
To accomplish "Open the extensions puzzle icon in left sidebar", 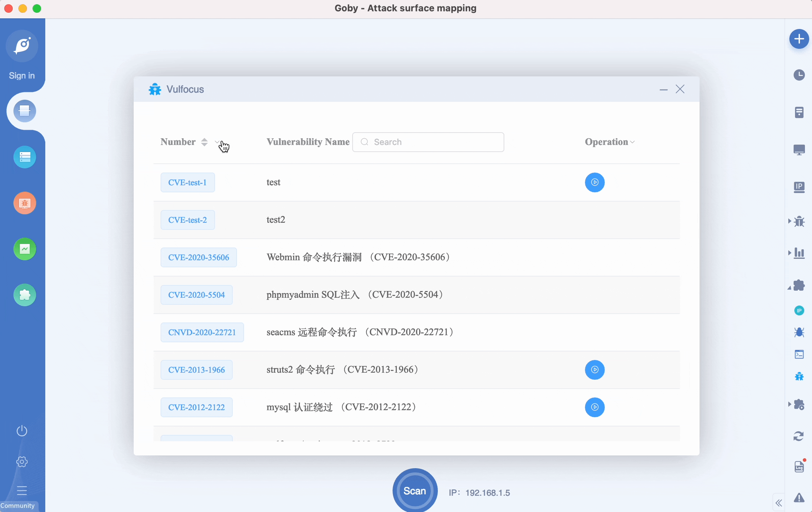I will 25,295.
